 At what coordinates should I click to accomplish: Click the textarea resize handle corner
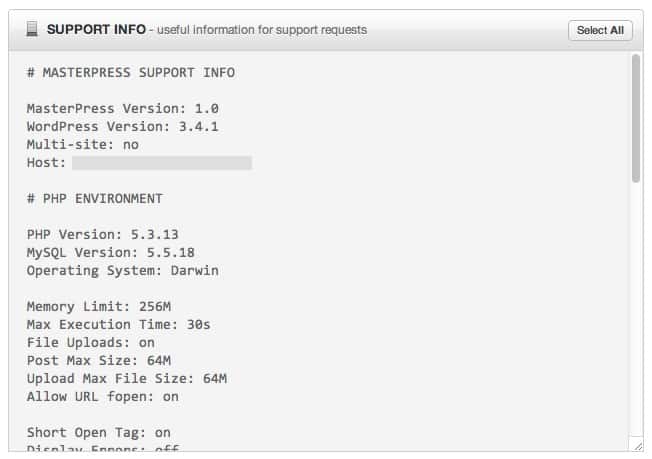[x=638, y=446]
